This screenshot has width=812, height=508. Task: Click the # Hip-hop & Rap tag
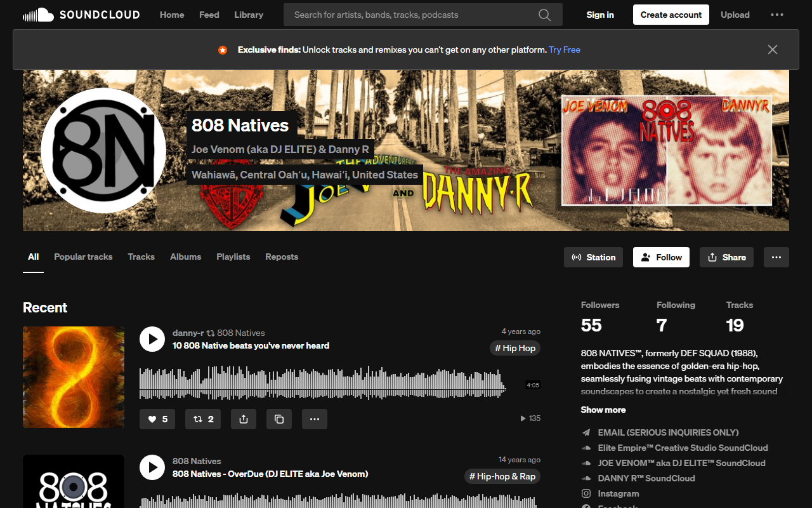point(502,476)
